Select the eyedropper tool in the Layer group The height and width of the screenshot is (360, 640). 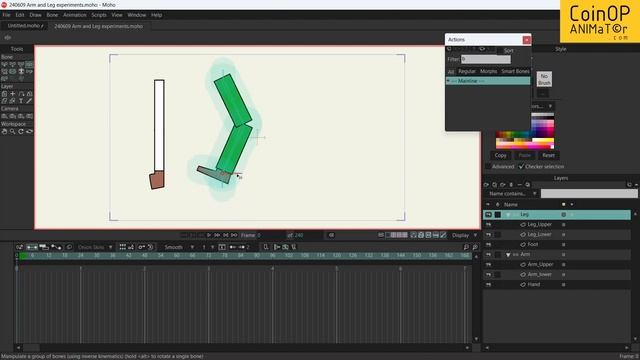[x=29, y=101]
